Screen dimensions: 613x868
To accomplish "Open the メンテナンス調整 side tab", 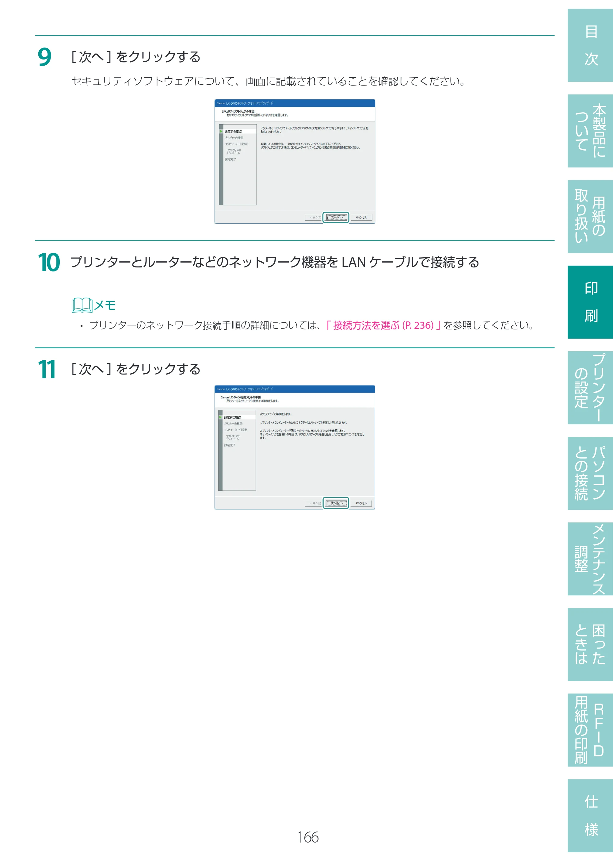I will point(590,559).
